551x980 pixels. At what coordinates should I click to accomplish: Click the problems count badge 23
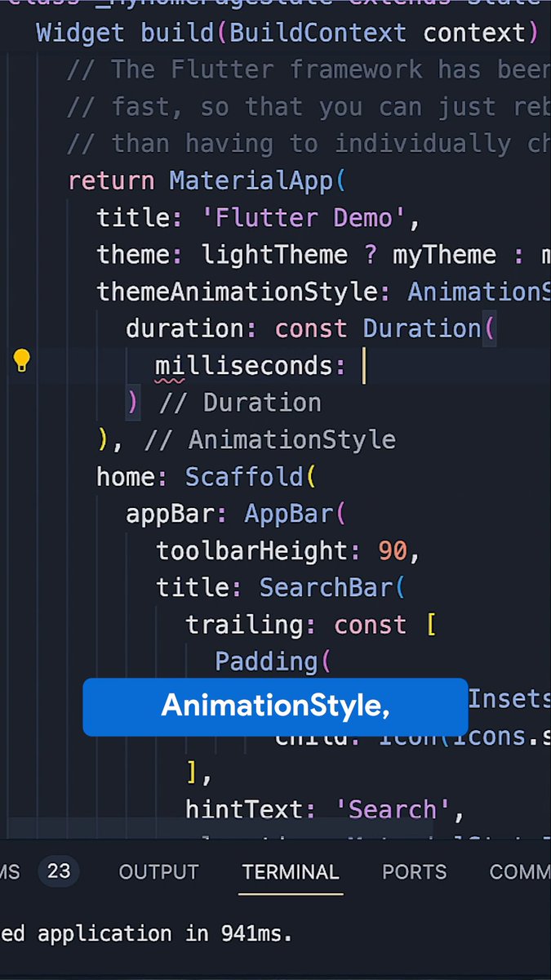coord(59,871)
